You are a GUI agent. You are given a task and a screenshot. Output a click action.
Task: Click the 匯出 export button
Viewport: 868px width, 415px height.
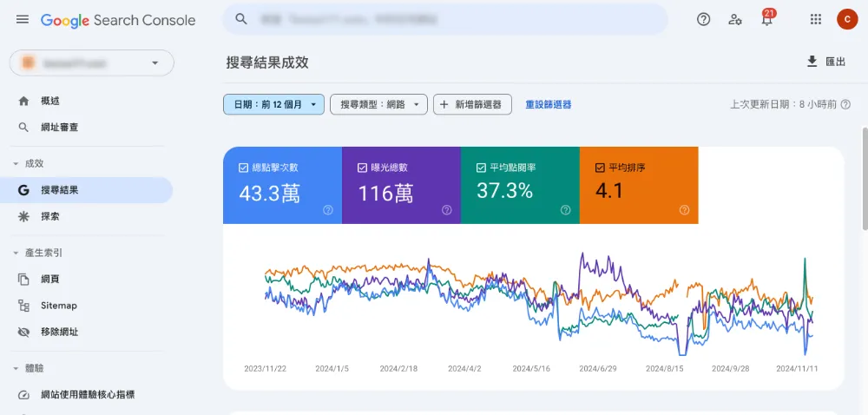(825, 62)
